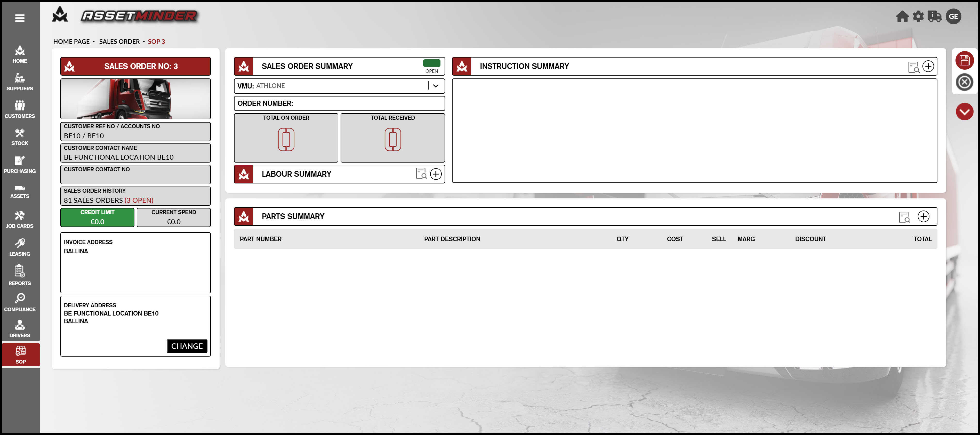Click DISCOUNT column header
Viewport: 980px width, 435px height.
click(x=810, y=239)
